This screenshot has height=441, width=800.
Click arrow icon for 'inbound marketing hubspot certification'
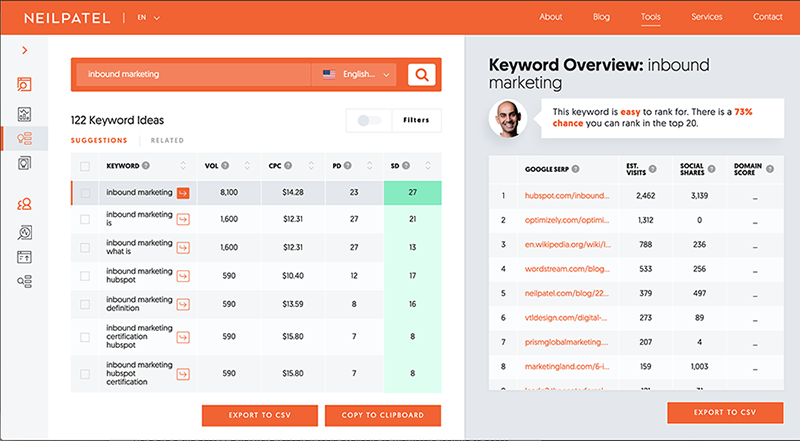click(x=183, y=374)
